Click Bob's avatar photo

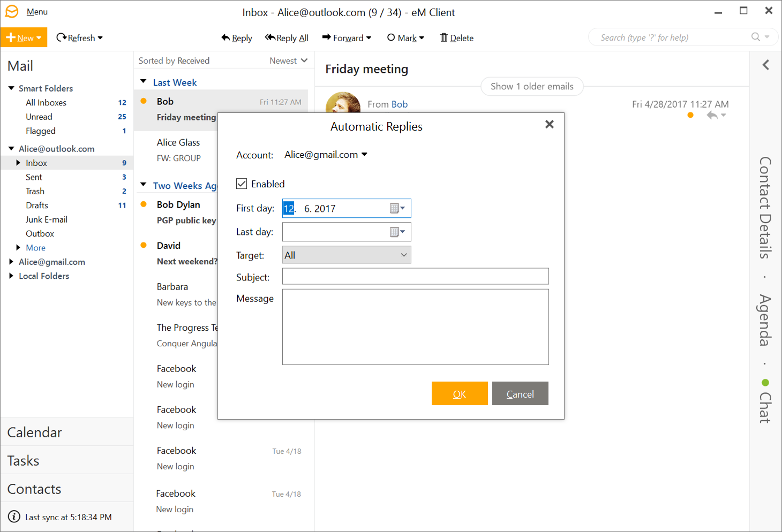(x=343, y=102)
